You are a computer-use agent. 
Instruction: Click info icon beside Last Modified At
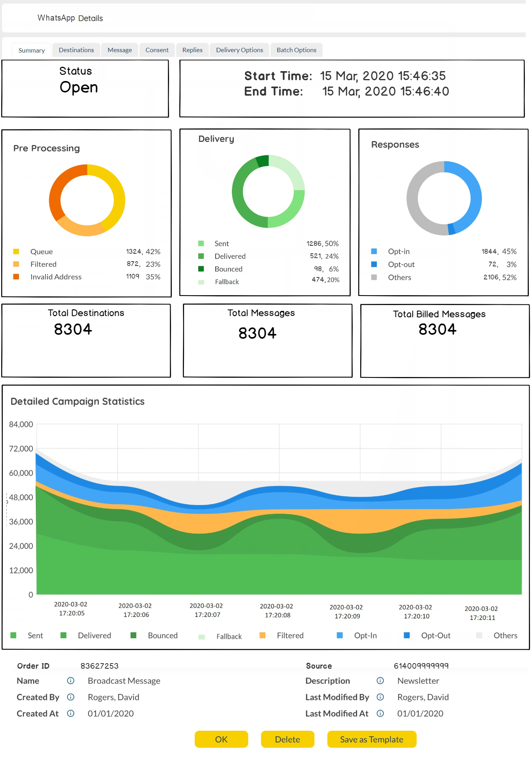click(x=380, y=713)
